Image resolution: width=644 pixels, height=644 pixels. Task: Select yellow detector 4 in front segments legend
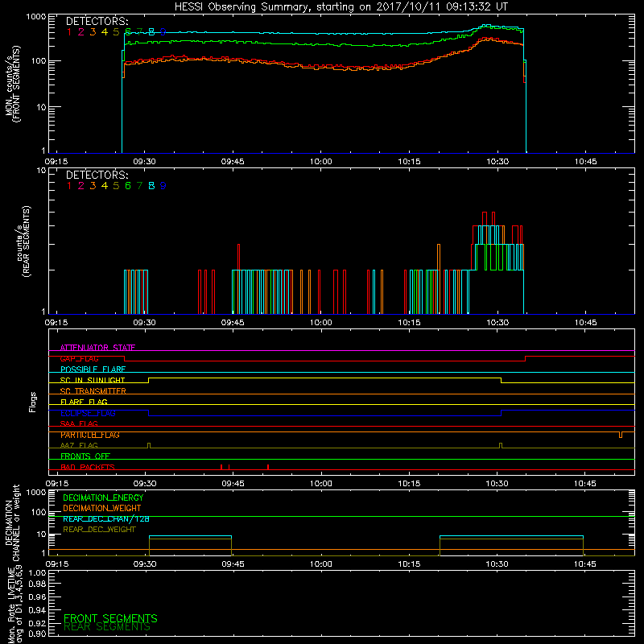pyautogui.click(x=105, y=32)
